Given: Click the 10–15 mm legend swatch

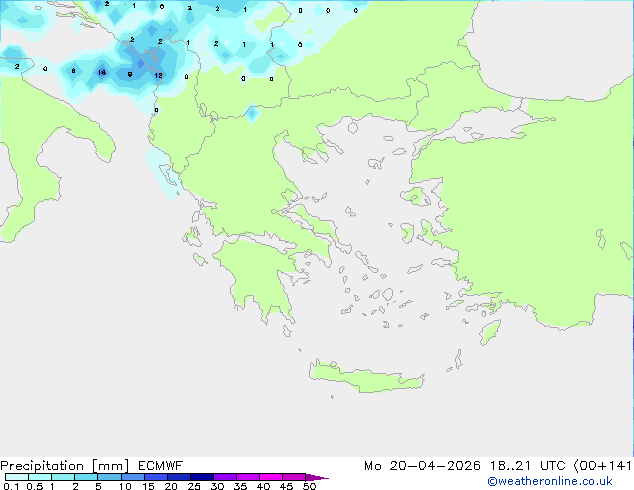Looking at the screenshot, I should pos(133,477).
